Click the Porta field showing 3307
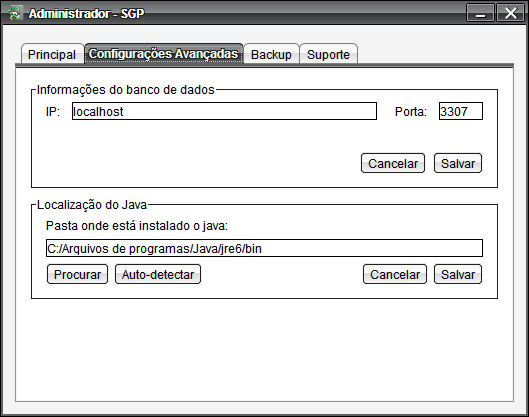This screenshot has width=529, height=417. [x=461, y=111]
